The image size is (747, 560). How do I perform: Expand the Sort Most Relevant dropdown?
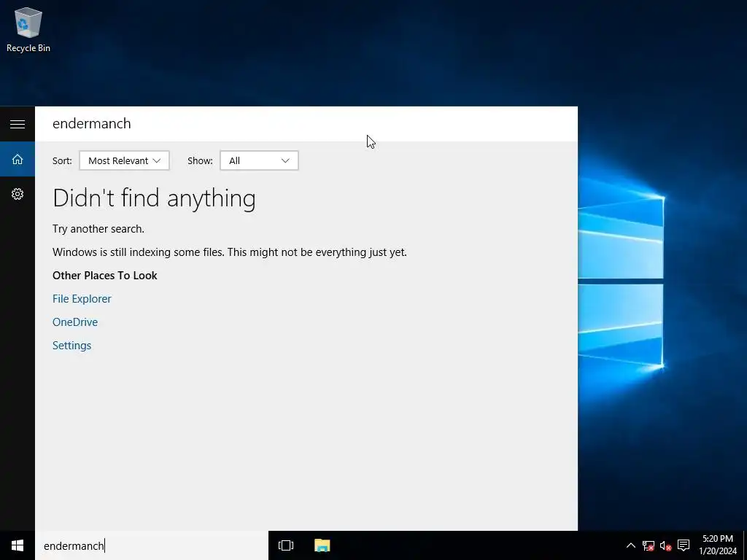pyautogui.click(x=124, y=160)
